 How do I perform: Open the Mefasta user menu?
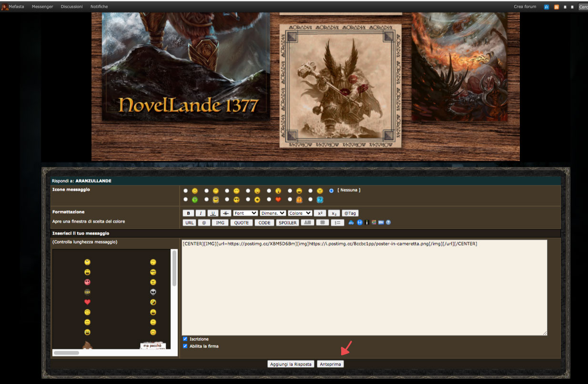point(16,7)
